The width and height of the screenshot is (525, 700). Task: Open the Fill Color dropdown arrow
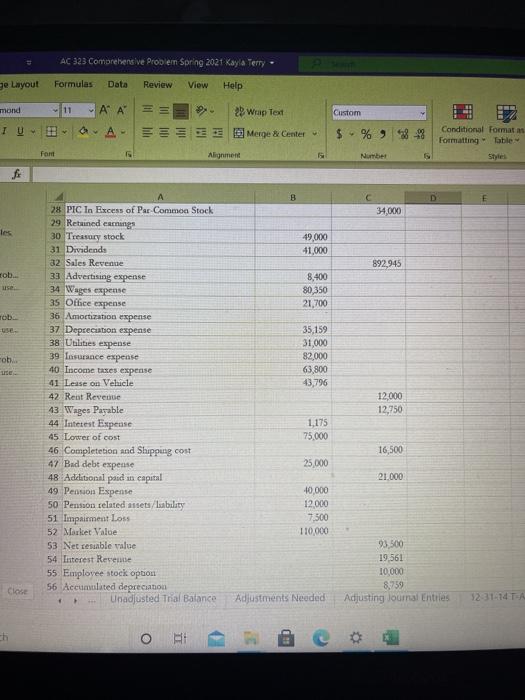point(95,132)
